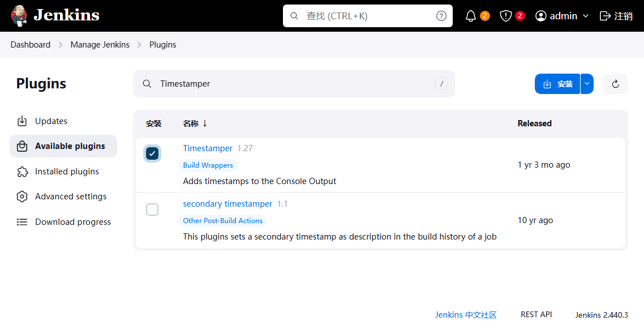Select Available plugins sidebar item
Image resolution: width=644 pixels, height=333 pixels.
(x=63, y=146)
